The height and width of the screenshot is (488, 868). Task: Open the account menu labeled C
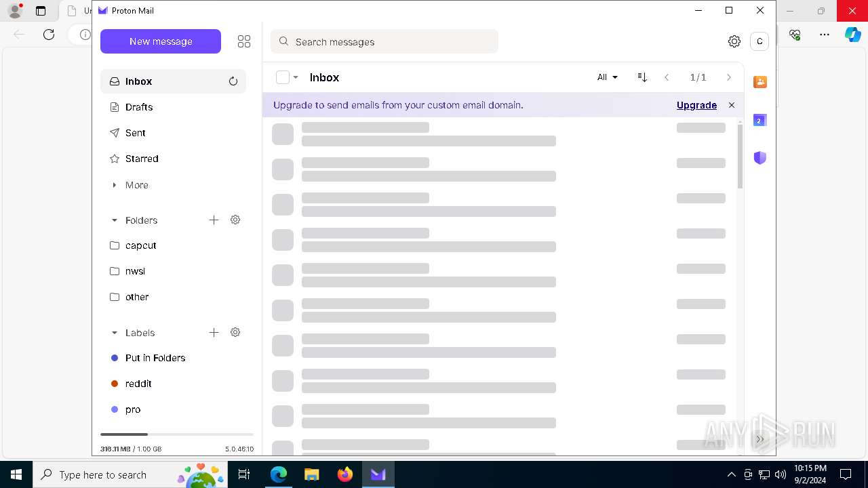click(759, 41)
